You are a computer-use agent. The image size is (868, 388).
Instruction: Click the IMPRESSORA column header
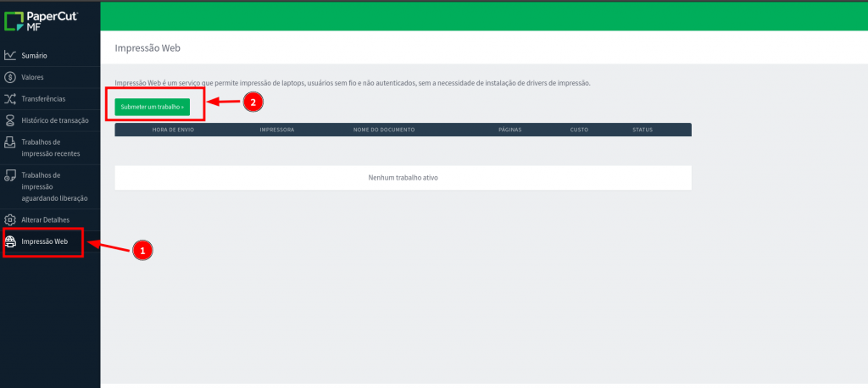pyautogui.click(x=277, y=130)
